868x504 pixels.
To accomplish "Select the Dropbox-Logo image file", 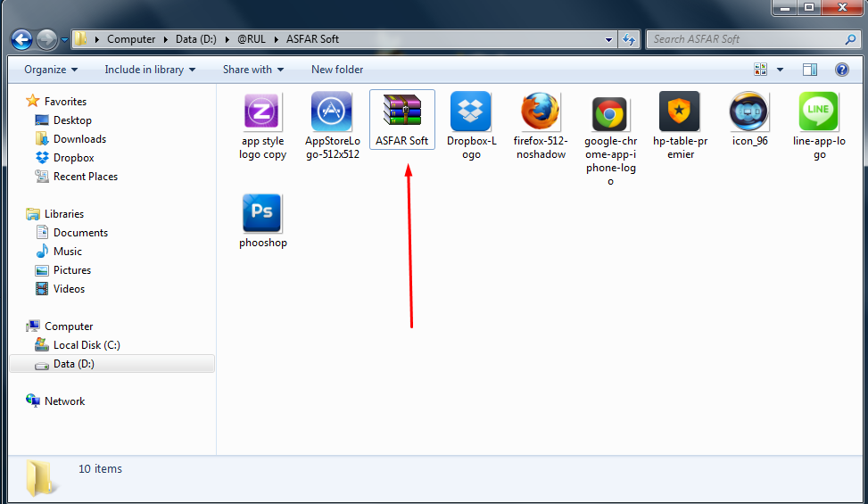I will coord(472,126).
